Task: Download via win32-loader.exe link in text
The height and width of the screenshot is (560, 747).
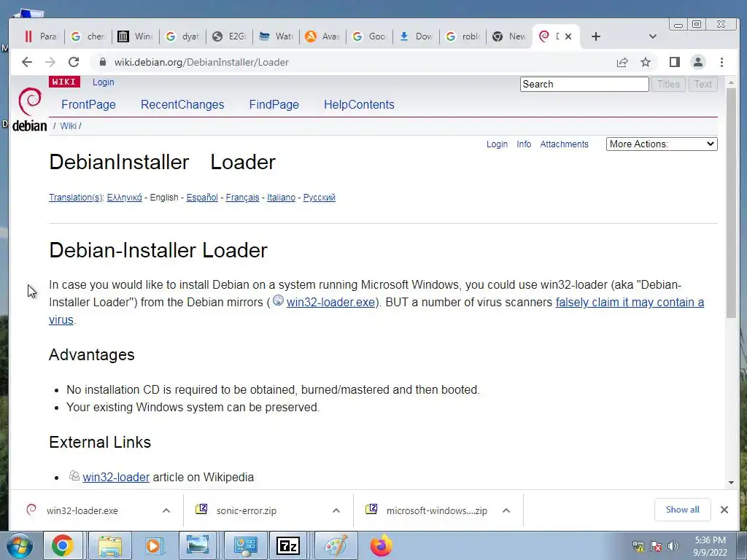Action: pyautogui.click(x=330, y=303)
